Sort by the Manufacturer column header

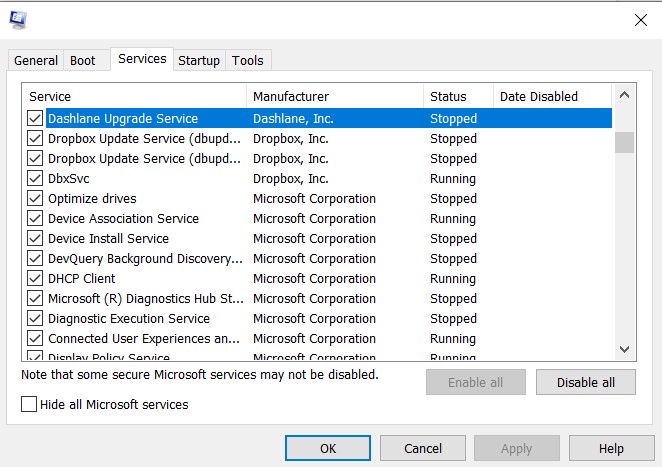(335, 96)
